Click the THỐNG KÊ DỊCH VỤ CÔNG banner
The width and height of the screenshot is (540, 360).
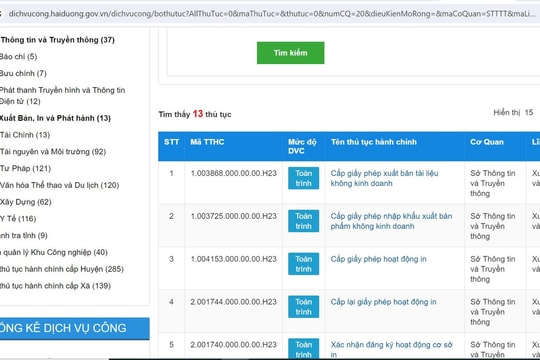coord(74,328)
